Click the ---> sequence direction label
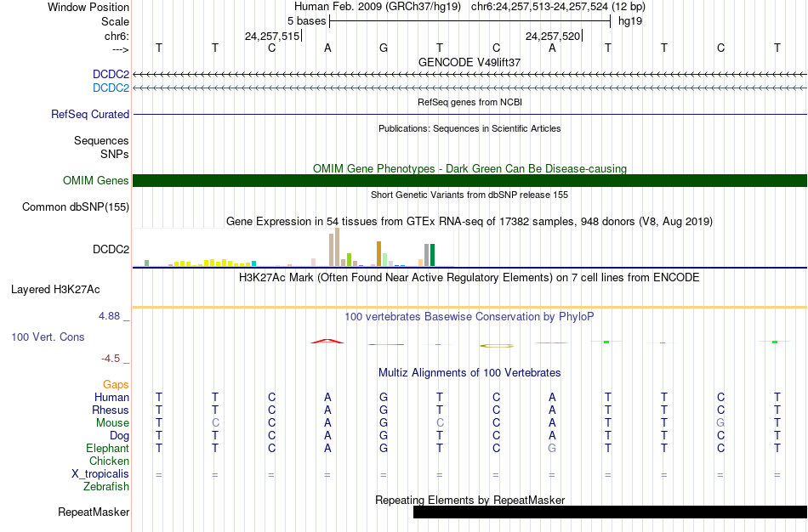 point(120,49)
